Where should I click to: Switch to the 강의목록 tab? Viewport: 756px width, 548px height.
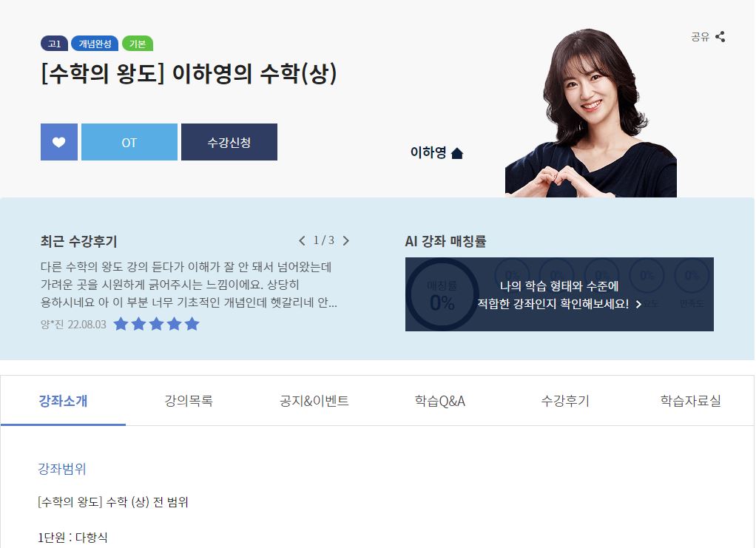click(189, 401)
